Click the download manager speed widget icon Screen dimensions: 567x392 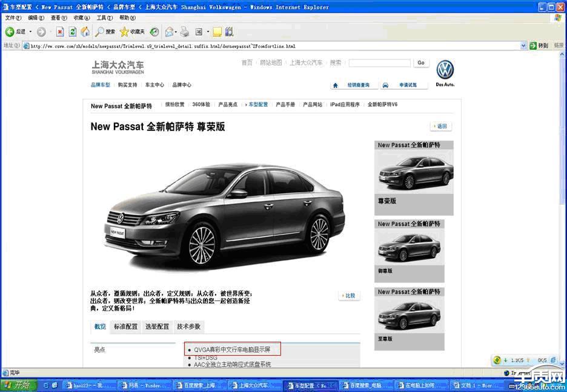point(497,360)
